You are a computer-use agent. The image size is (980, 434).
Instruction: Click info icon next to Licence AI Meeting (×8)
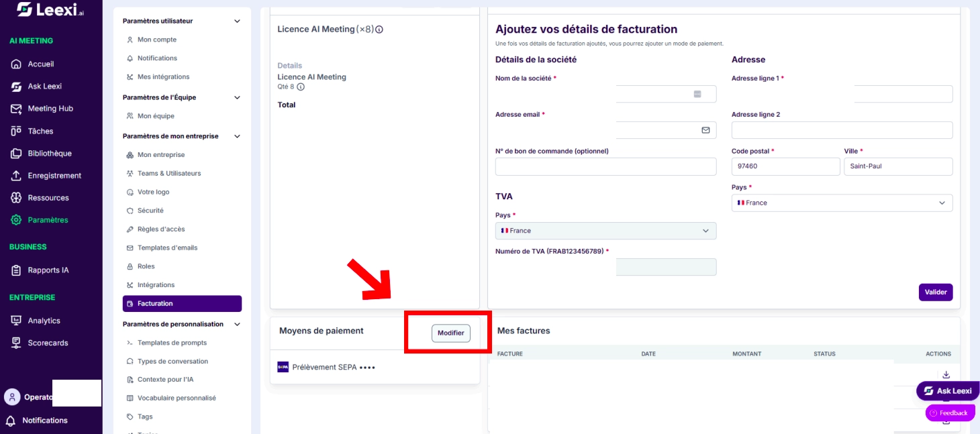point(379,30)
